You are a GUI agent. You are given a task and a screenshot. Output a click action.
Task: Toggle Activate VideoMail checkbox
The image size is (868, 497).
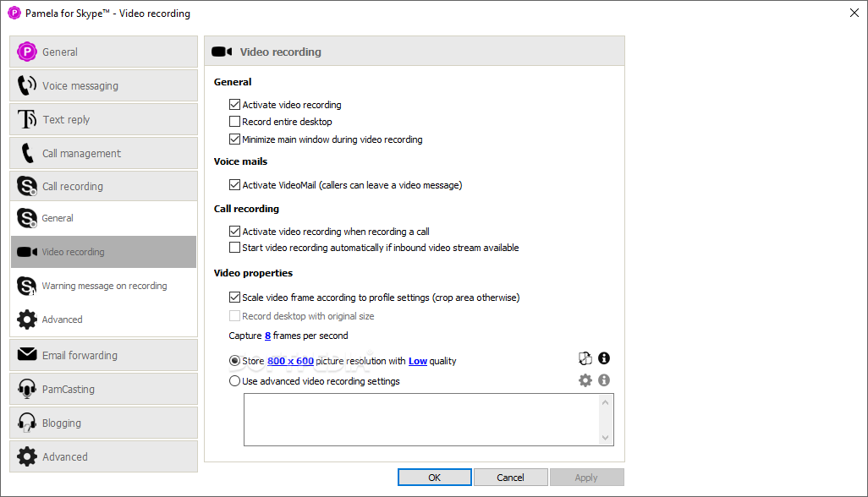pyautogui.click(x=234, y=184)
